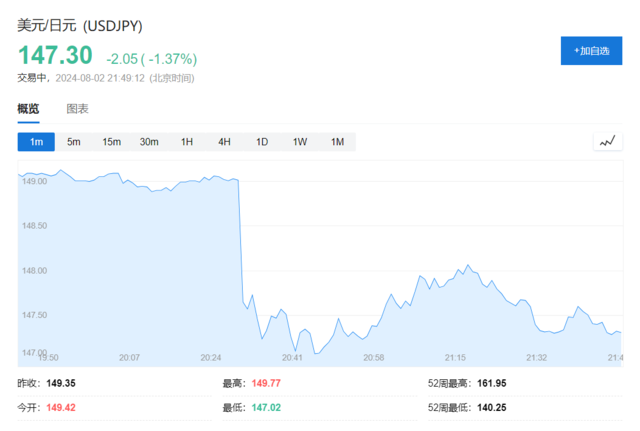Click the 20:41 time axis label
640x431 pixels.
pyautogui.click(x=292, y=357)
